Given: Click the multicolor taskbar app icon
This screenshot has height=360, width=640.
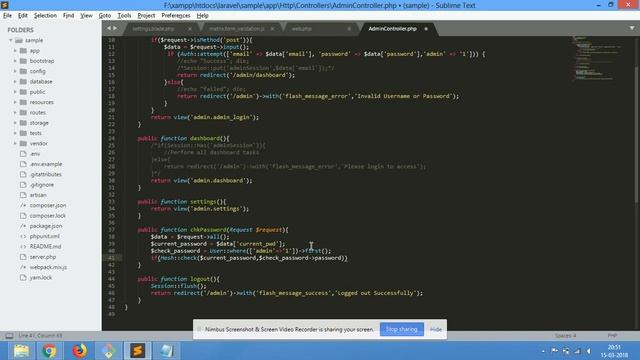Looking at the screenshot, I should tap(109, 351).
